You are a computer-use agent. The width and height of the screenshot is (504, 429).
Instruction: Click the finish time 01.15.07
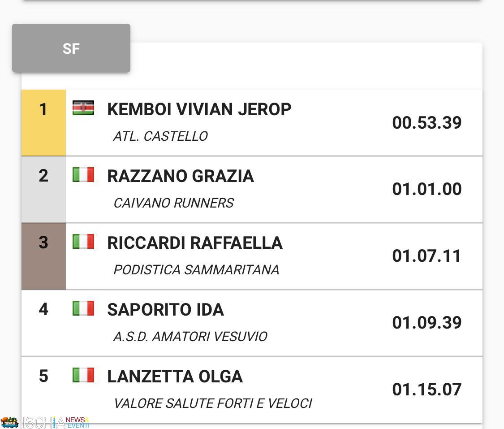coord(427,389)
